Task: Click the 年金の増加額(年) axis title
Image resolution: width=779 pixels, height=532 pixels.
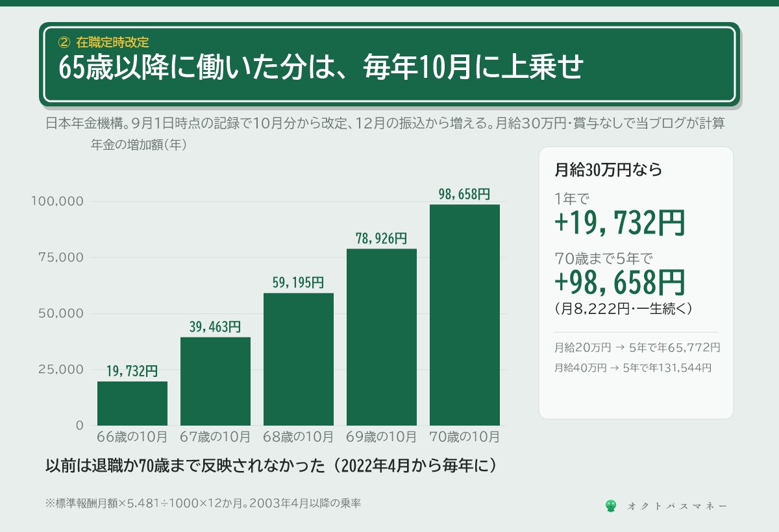Action: (140, 145)
